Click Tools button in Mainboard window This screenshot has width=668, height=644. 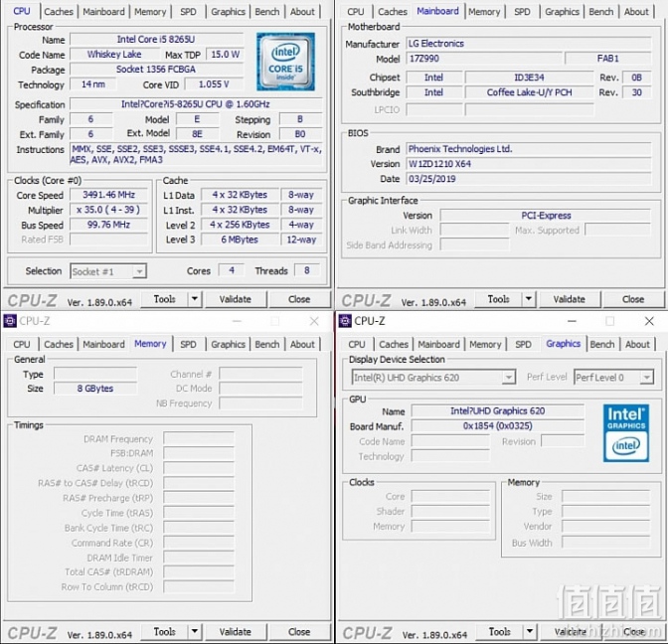point(498,299)
